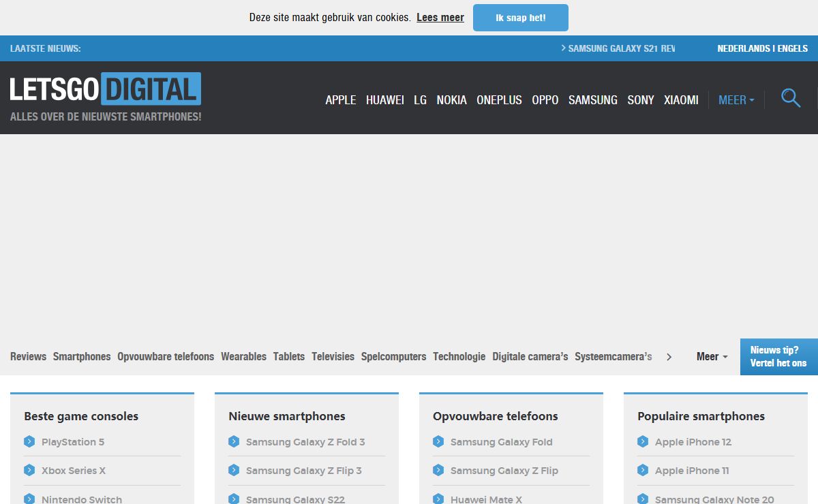Screen dimensions: 818x504
Task: Click hexagon icon beside Samsung Galaxy Fold
Action: click(438, 441)
